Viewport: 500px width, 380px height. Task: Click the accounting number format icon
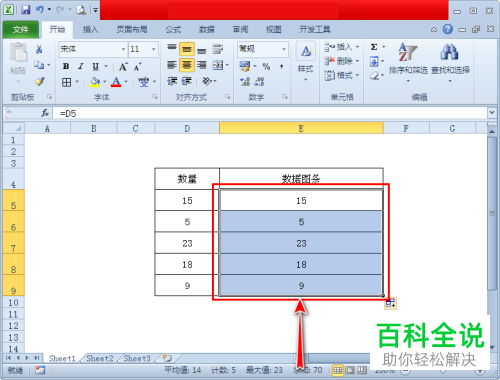pos(245,66)
